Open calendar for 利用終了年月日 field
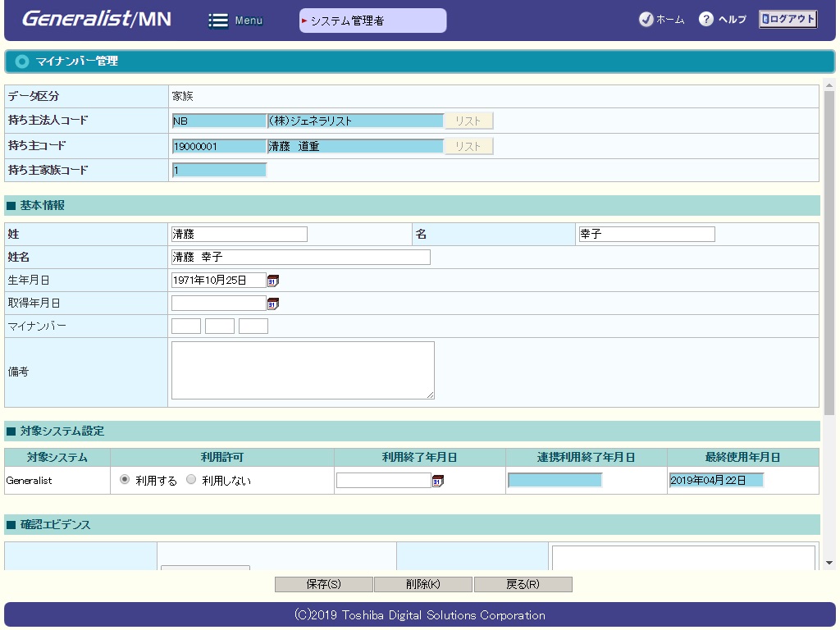Viewport: 840px width, 630px height. click(x=438, y=481)
